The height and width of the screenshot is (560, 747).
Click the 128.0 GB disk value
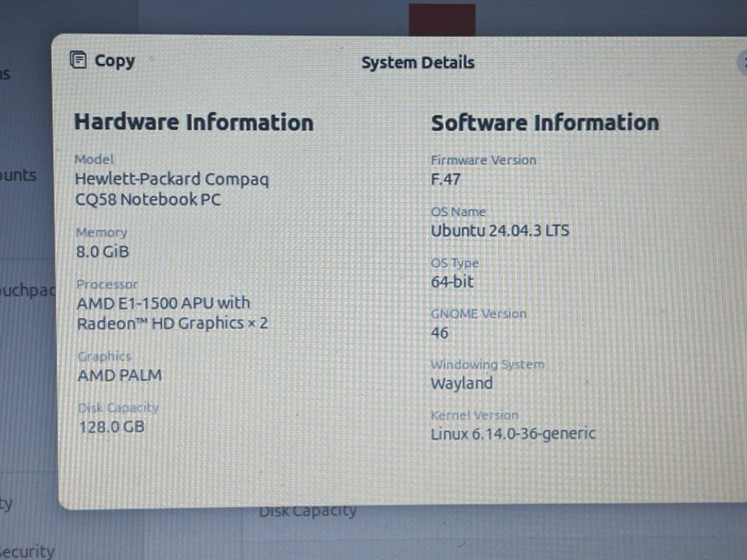(x=111, y=427)
